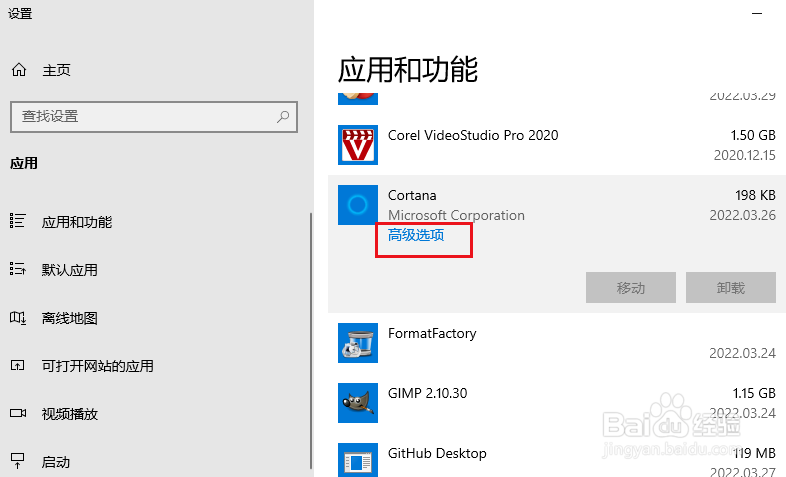Image resolution: width=786 pixels, height=477 pixels.
Task: Open the 启动 settings page
Action: point(56,462)
